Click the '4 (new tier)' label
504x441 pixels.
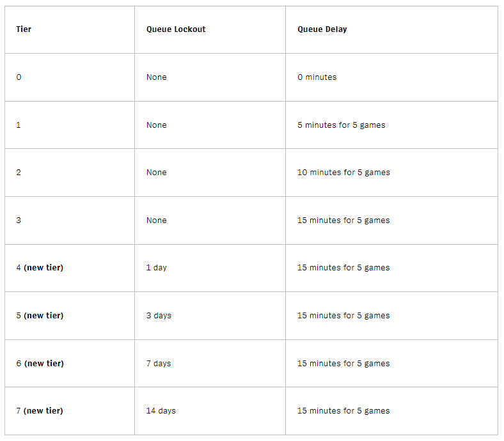coord(40,268)
